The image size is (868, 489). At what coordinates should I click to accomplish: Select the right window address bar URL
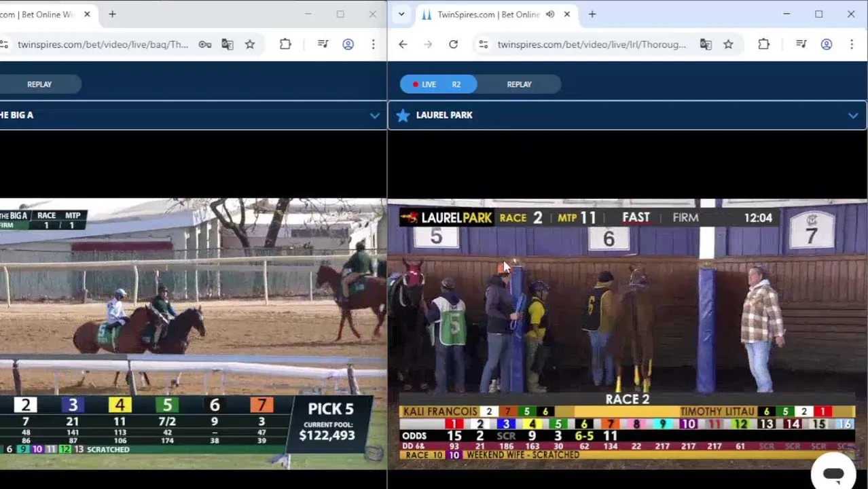pos(592,44)
